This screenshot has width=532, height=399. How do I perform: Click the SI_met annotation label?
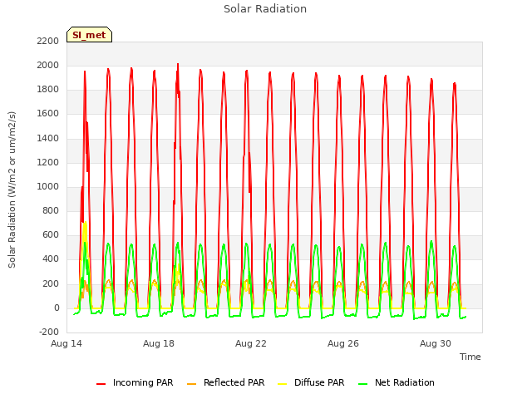pos(89,35)
